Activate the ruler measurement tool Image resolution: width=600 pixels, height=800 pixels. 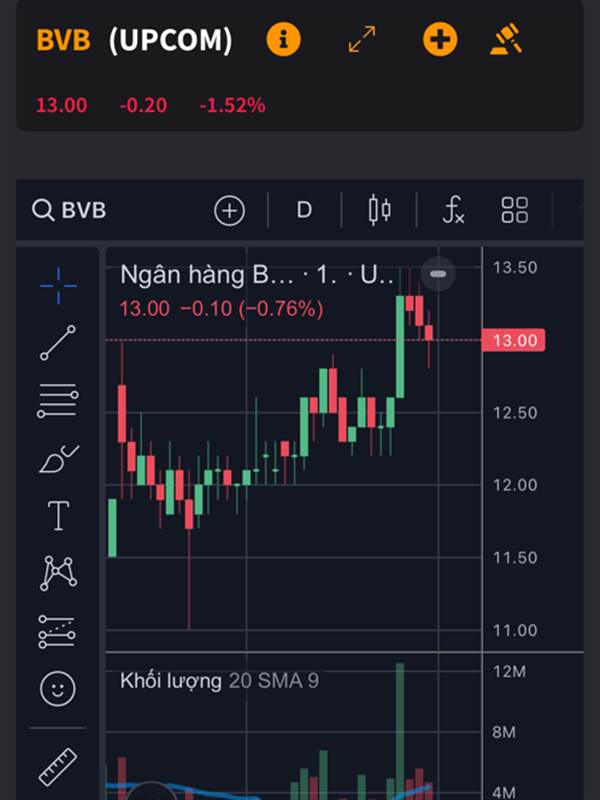point(58,767)
